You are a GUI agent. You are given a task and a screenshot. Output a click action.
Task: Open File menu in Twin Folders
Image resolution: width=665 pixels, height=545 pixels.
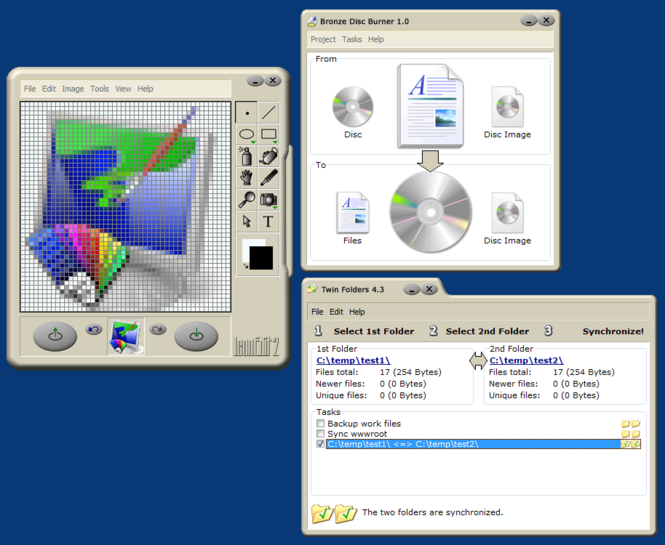[317, 312]
